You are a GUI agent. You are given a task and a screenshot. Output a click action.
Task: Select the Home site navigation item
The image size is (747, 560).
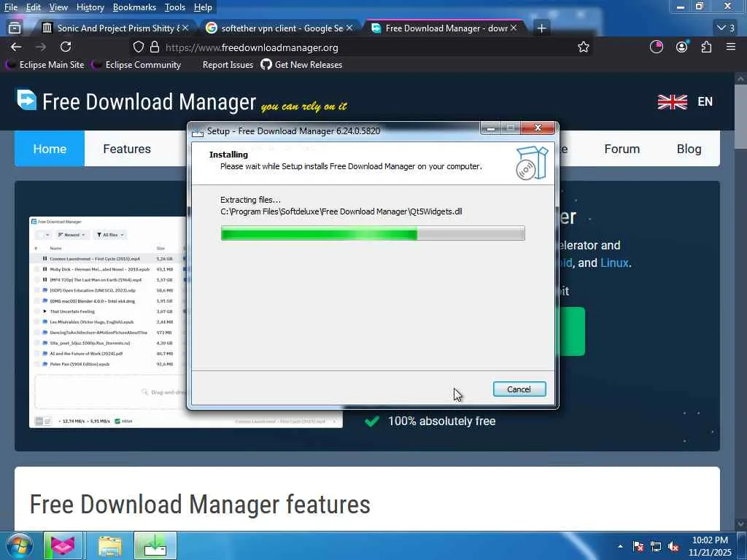[x=50, y=149]
